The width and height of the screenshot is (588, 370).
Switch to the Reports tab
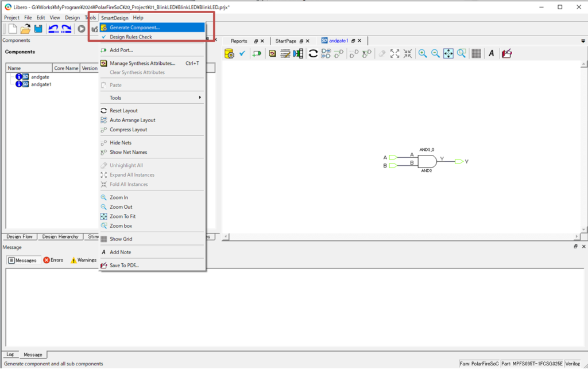(239, 41)
